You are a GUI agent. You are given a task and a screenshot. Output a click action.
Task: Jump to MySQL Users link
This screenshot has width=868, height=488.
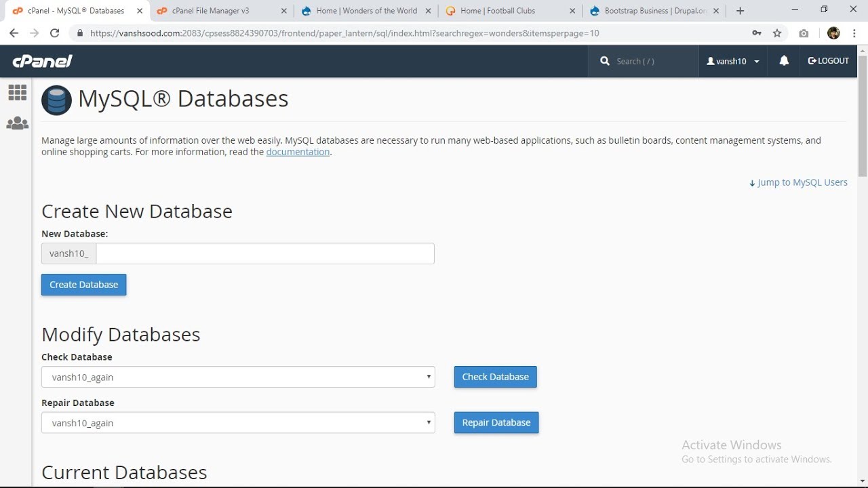pyautogui.click(x=798, y=182)
